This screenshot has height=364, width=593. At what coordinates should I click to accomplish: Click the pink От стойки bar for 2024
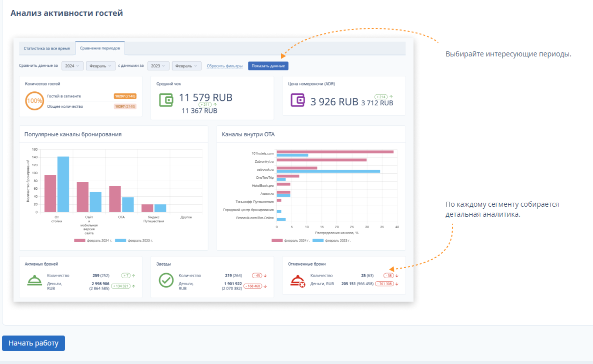click(x=50, y=193)
